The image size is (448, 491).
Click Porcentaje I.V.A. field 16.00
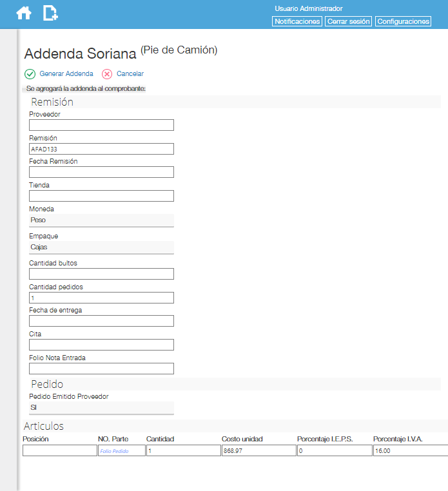(x=411, y=450)
